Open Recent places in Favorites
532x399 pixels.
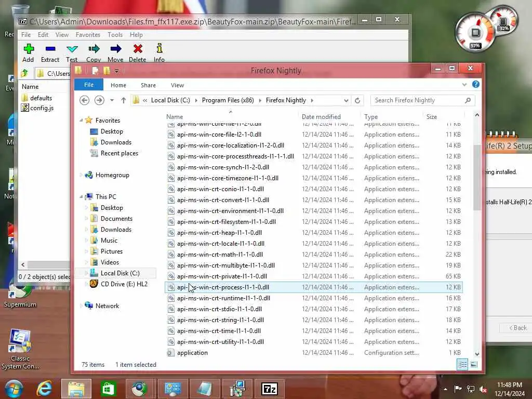pos(119,153)
